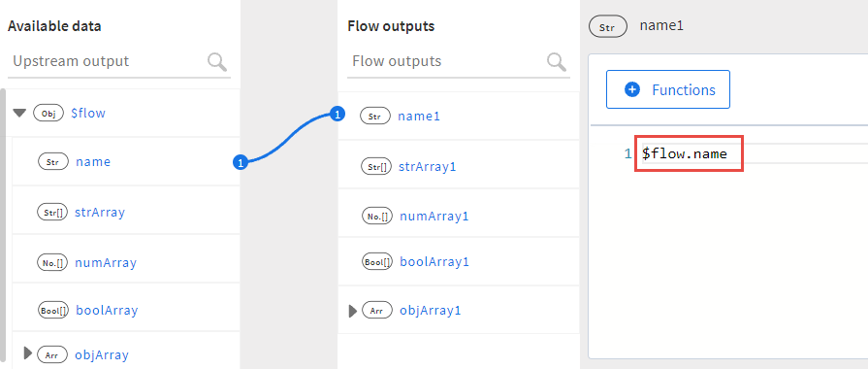Viewport: 868px width, 369px height.
Task: Click the No.[] badge next to numArray
Action: (52, 262)
